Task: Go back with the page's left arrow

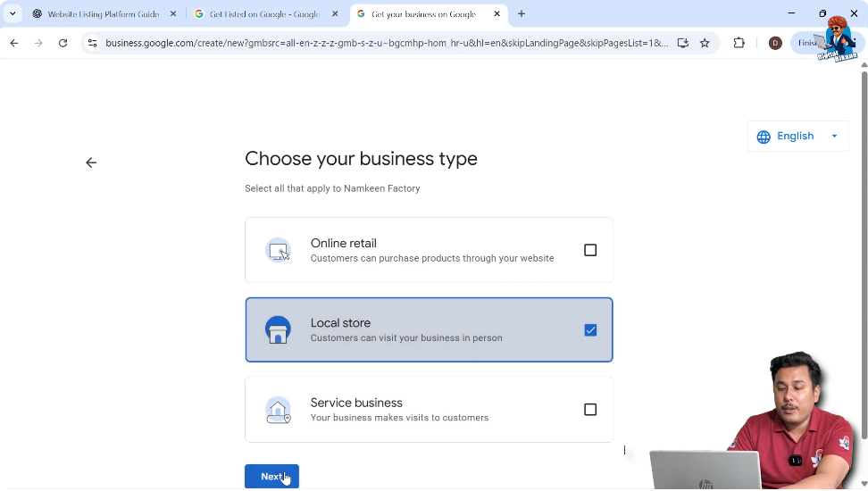Action: click(x=91, y=162)
